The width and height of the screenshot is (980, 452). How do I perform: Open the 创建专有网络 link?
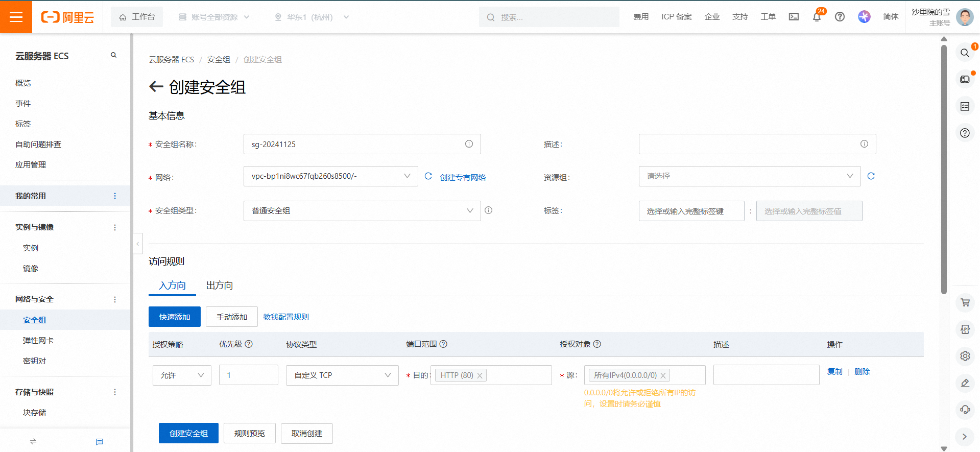tap(463, 177)
